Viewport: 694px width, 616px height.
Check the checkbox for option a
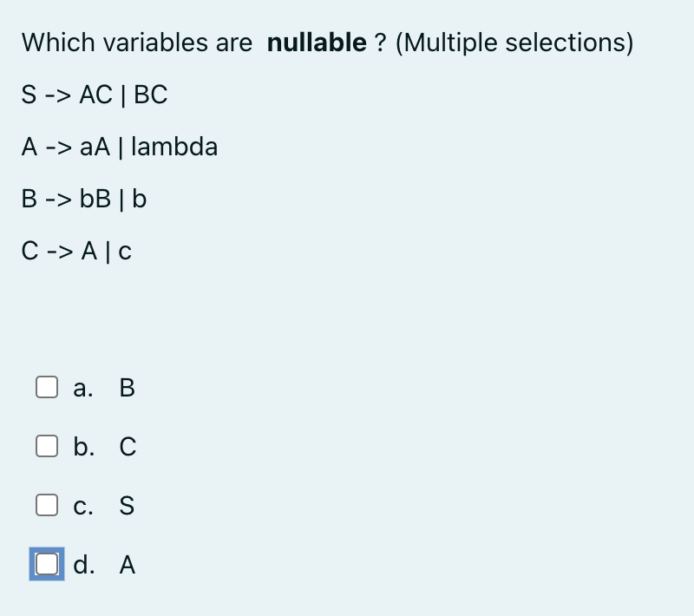pyautogui.click(x=47, y=387)
